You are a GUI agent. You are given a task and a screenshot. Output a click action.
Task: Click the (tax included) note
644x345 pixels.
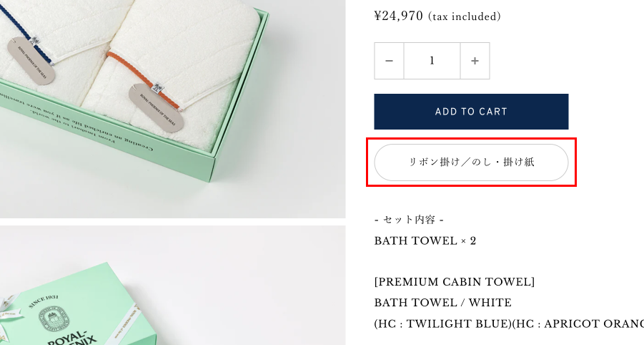coord(465,16)
